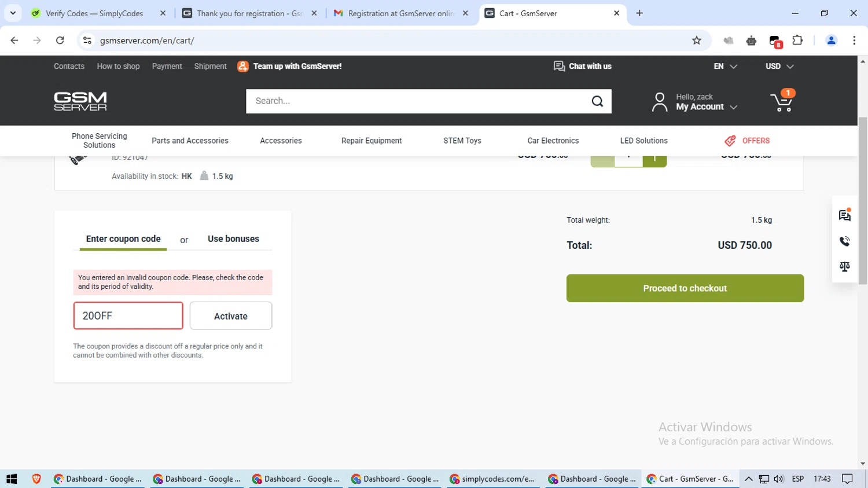Click the phone callback icon in side panel

(845, 241)
